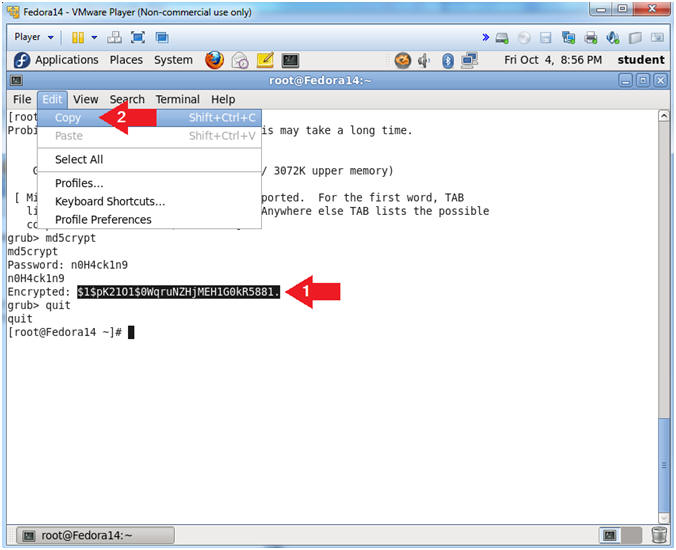Image resolution: width=676 pixels, height=550 pixels.
Task: Open the Bluetooth tray icon
Action: point(448,60)
